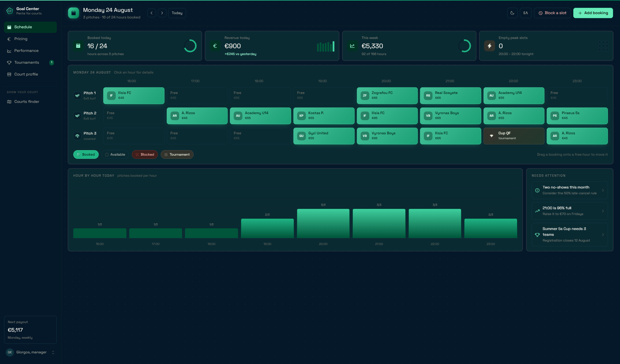Click the This week progress ring
This screenshot has height=364, width=620.
click(464, 46)
